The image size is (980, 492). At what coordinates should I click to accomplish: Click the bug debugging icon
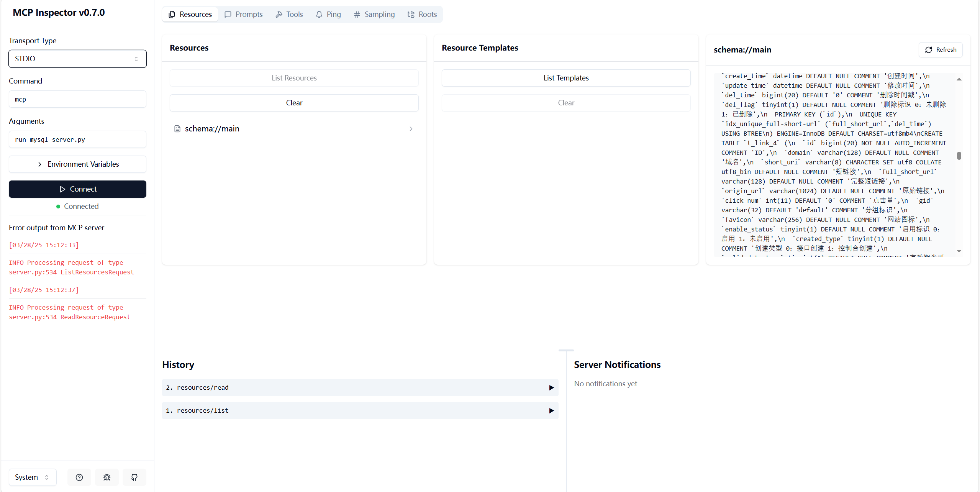tap(107, 477)
